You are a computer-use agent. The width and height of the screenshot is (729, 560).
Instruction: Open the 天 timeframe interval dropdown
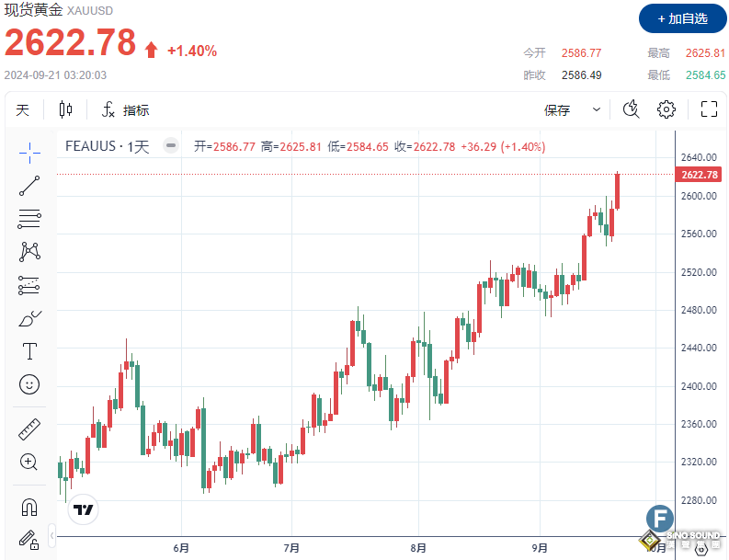pos(23,110)
